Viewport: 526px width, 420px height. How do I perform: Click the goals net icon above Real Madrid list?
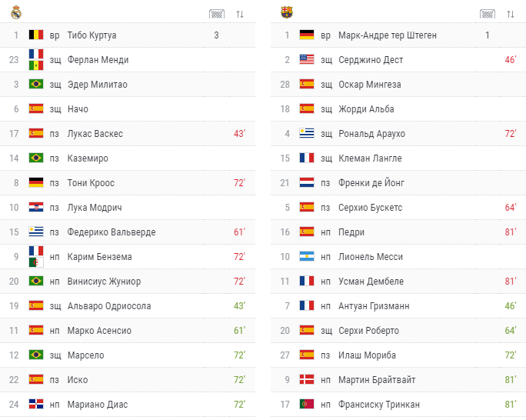[217, 14]
